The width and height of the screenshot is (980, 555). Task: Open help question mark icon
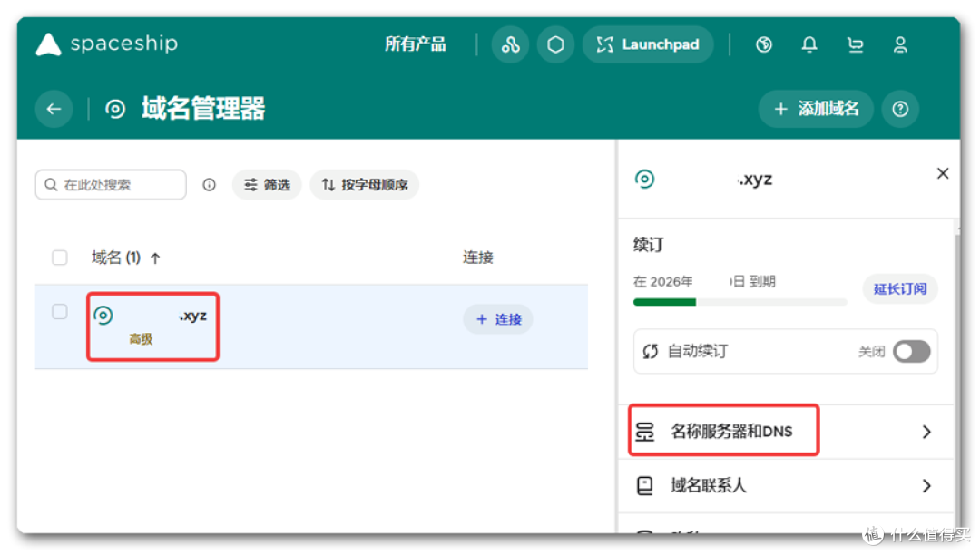(900, 109)
